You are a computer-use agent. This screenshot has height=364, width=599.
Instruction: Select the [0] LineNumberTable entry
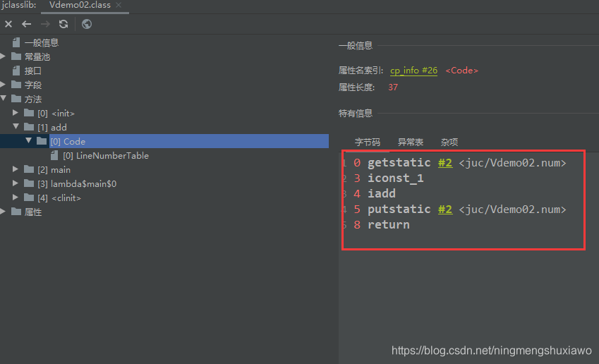point(106,156)
